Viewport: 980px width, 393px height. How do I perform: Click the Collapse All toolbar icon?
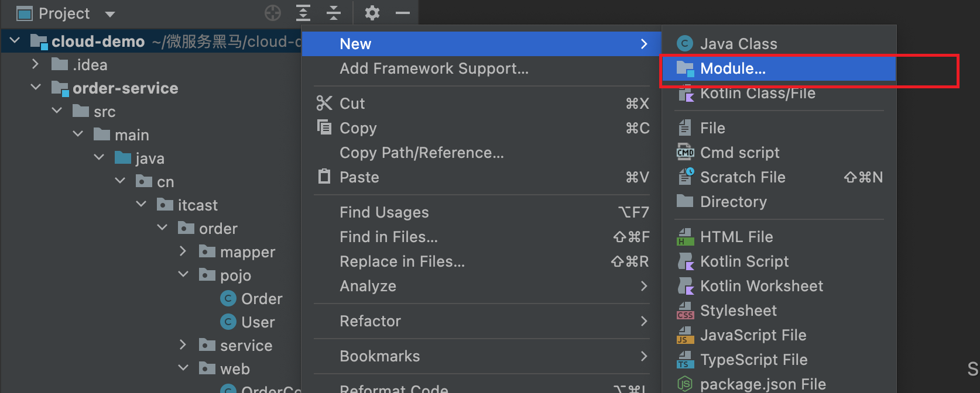click(x=333, y=13)
